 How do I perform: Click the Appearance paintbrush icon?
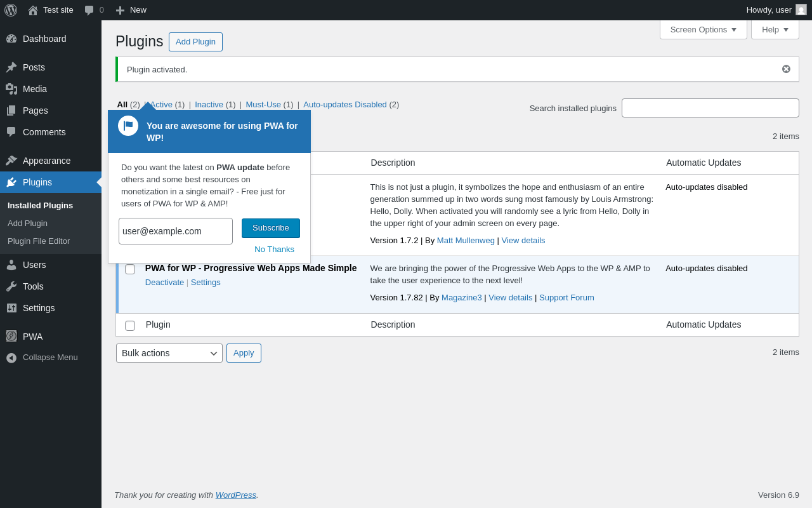pos(11,161)
